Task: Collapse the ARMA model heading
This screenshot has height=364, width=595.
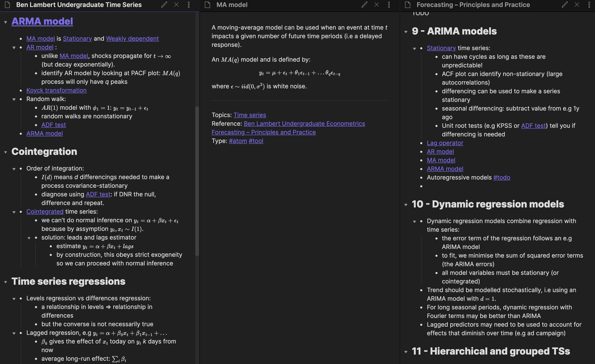Action: (5, 22)
